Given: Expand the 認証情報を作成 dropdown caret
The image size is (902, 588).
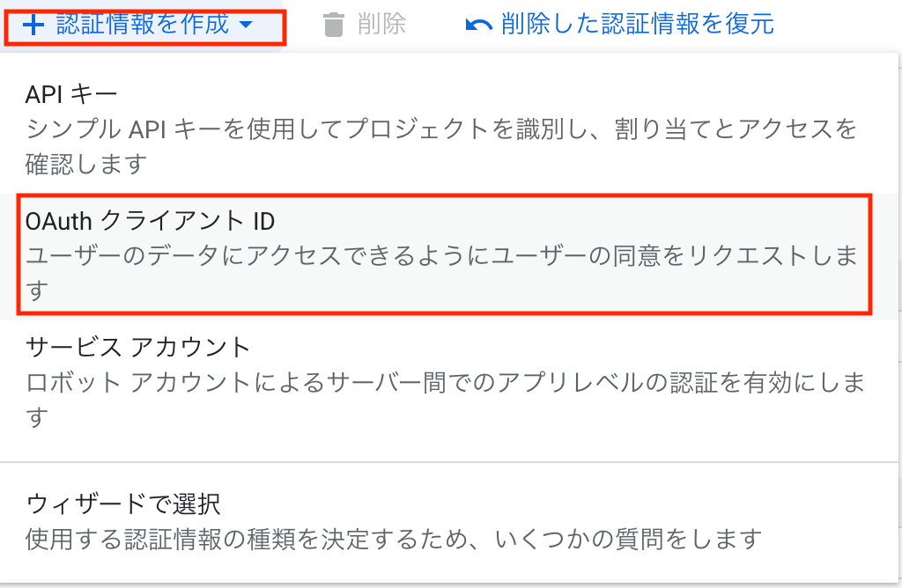Looking at the screenshot, I should [x=247, y=25].
